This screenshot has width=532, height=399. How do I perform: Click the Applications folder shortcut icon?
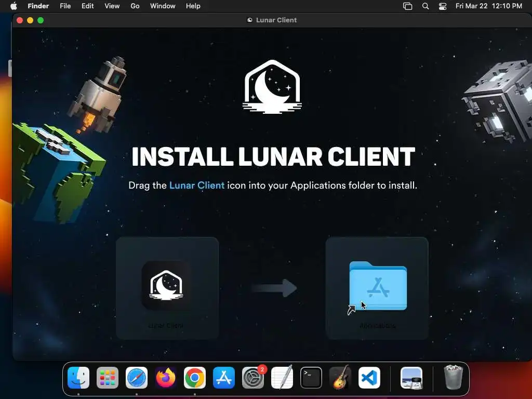point(378,286)
